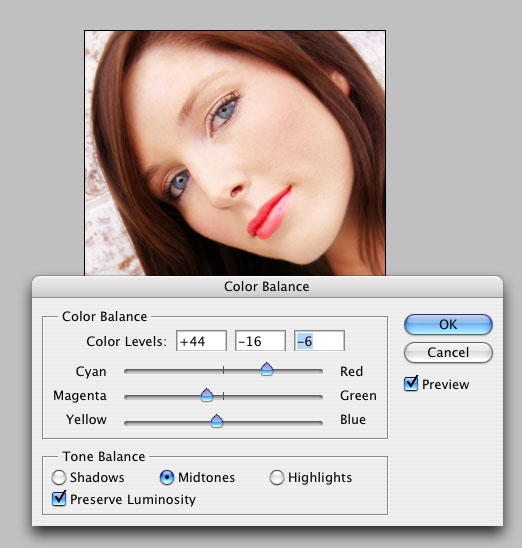Click the Magenta-Green slider track near Green
The height and width of the screenshot is (548, 522).
(307, 397)
